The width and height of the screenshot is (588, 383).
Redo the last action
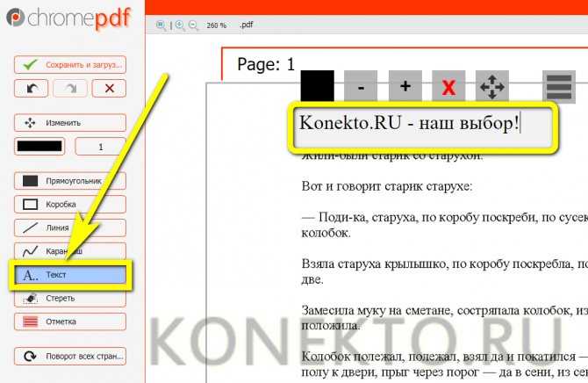coord(70,89)
